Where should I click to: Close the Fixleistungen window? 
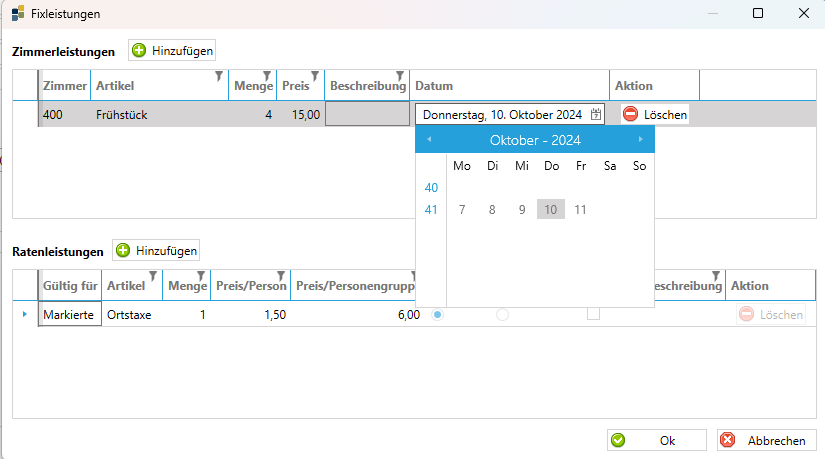tap(803, 13)
